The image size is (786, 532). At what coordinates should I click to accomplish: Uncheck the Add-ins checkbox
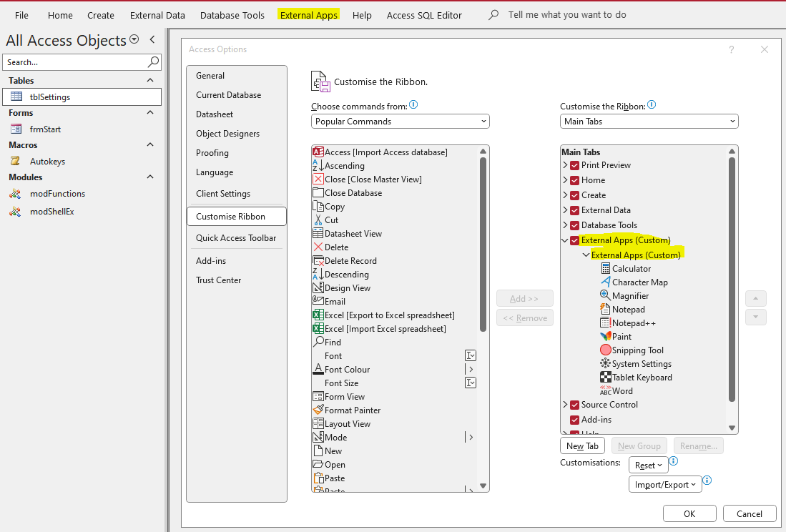click(574, 420)
